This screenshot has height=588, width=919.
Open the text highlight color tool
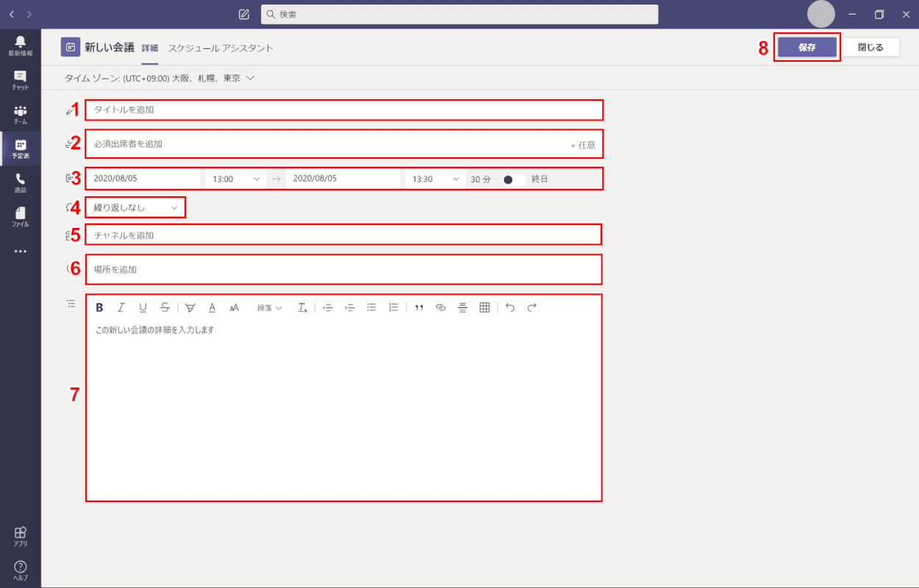coord(190,308)
